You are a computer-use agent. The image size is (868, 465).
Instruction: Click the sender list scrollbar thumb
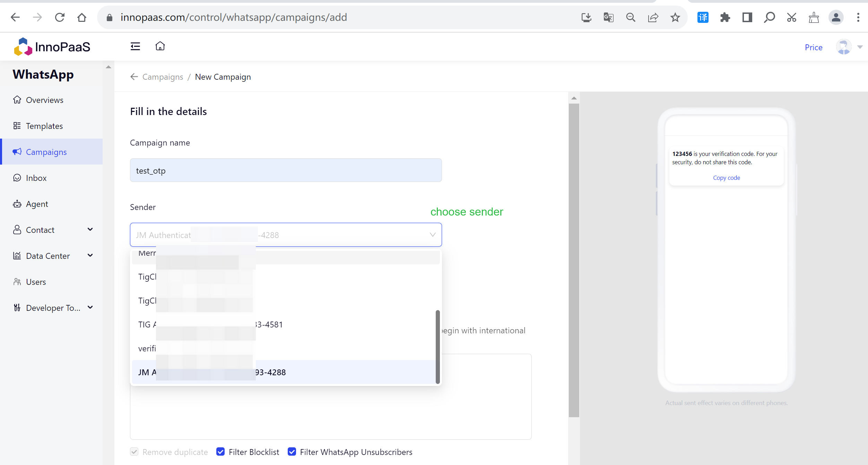[437, 346]
